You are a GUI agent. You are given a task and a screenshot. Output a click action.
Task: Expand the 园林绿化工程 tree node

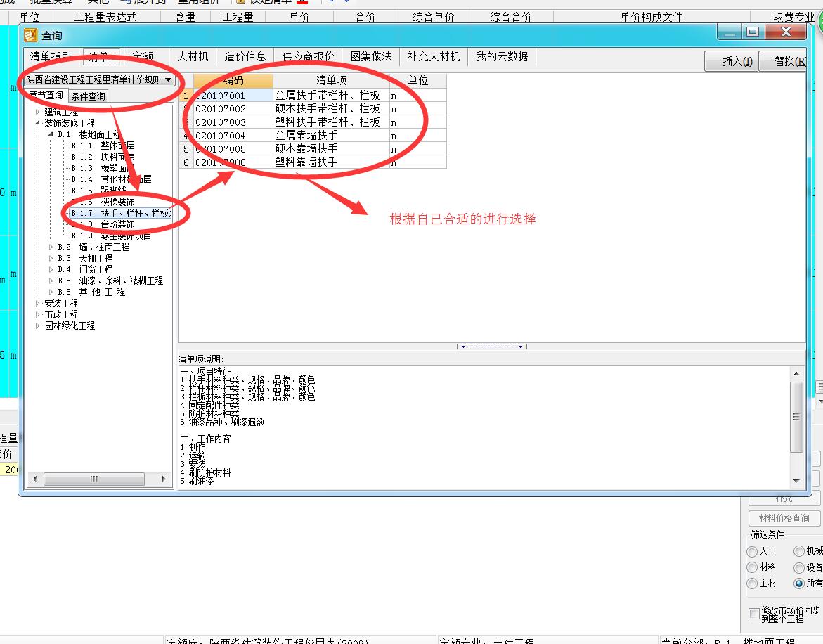point(37,326)
